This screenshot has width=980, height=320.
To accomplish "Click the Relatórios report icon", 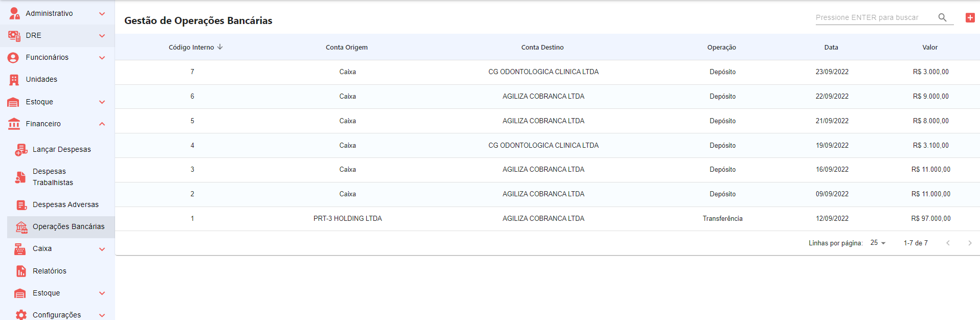I will [21, 271].
